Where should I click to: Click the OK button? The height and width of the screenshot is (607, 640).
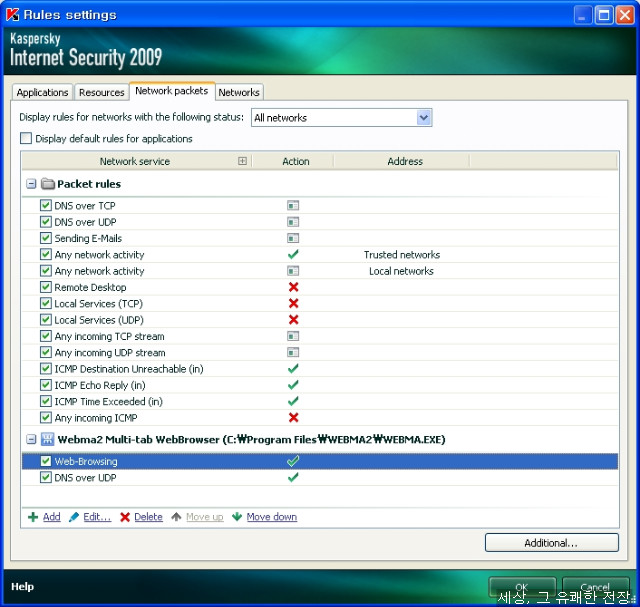tap(522, 587)
